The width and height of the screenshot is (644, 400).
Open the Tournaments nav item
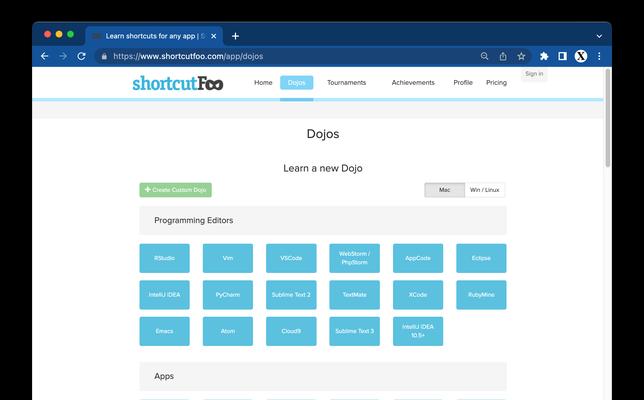(346, 83)
